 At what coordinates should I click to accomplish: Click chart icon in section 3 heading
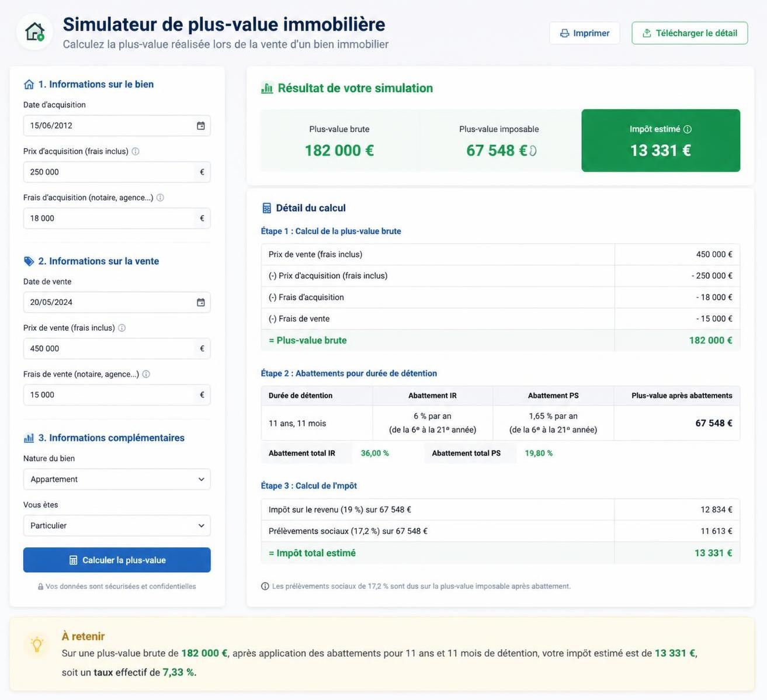(x=29, y=438)
